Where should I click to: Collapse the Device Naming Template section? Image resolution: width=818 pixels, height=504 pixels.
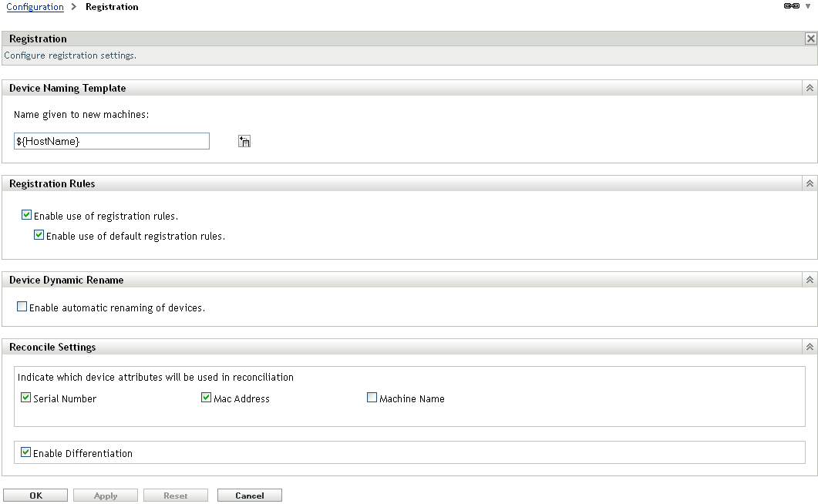[809, 87]
